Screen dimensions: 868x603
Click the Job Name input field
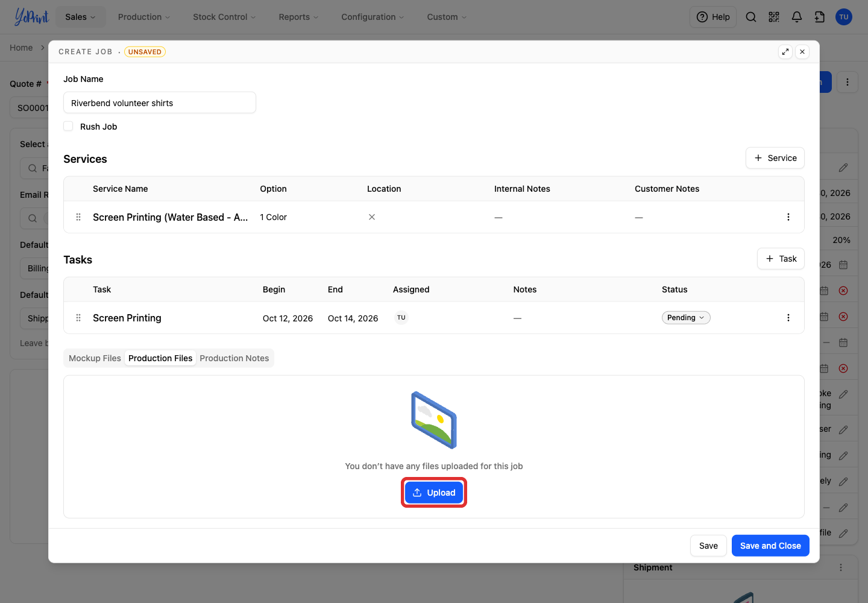(x=160, y=103)
